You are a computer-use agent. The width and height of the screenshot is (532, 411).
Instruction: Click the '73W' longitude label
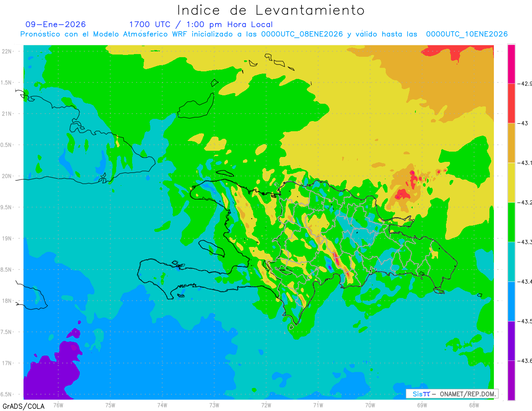(214, 405)
